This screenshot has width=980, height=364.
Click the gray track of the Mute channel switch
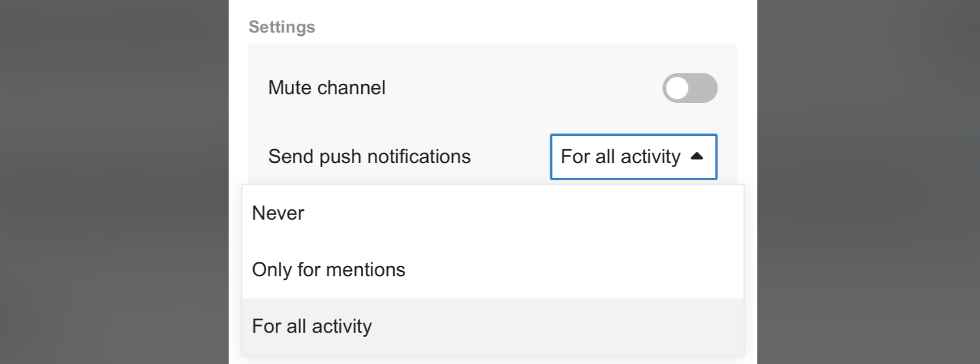704,88
